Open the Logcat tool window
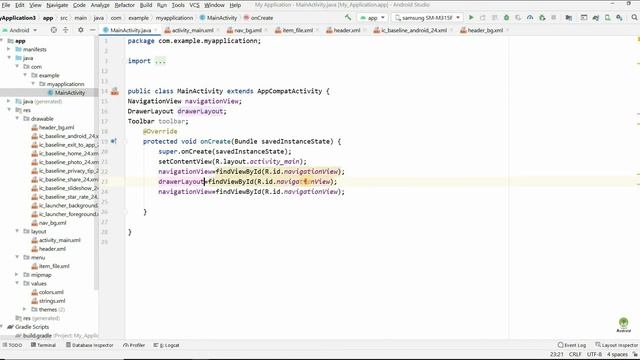Screen dimensions: 640x360 (x=167, y=345)
